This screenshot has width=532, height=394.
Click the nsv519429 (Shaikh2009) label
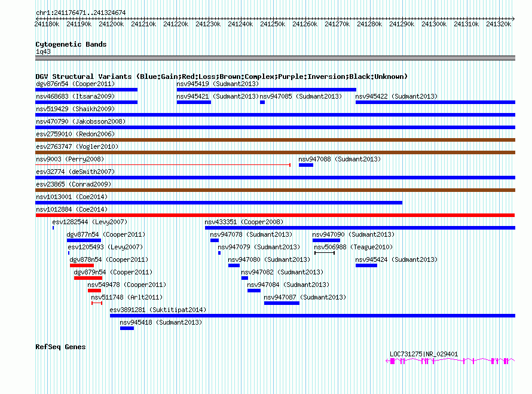75,109
